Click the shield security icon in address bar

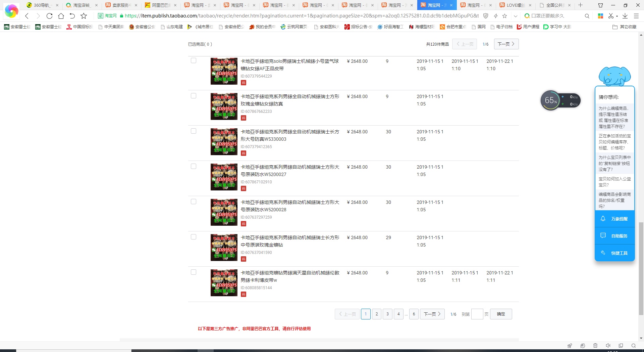(485, 16)
